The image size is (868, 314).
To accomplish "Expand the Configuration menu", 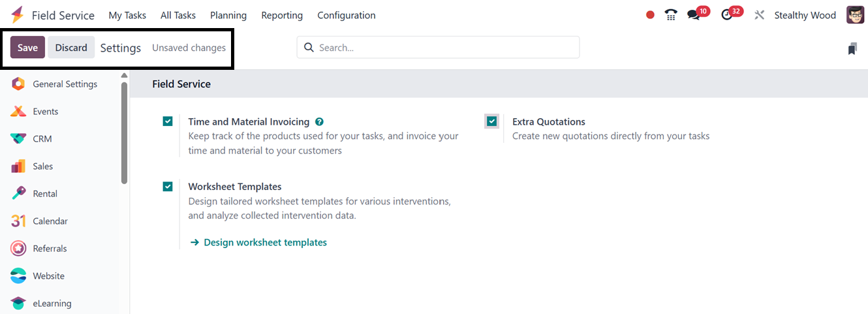I will tap(347, 15).
